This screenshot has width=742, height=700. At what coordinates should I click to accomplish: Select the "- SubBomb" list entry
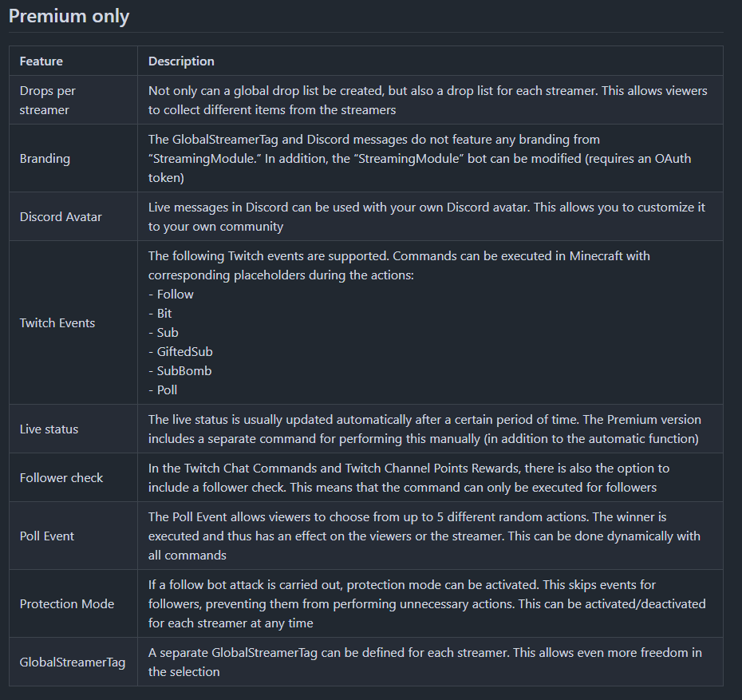pyautogui.click(x=180, y=371)
